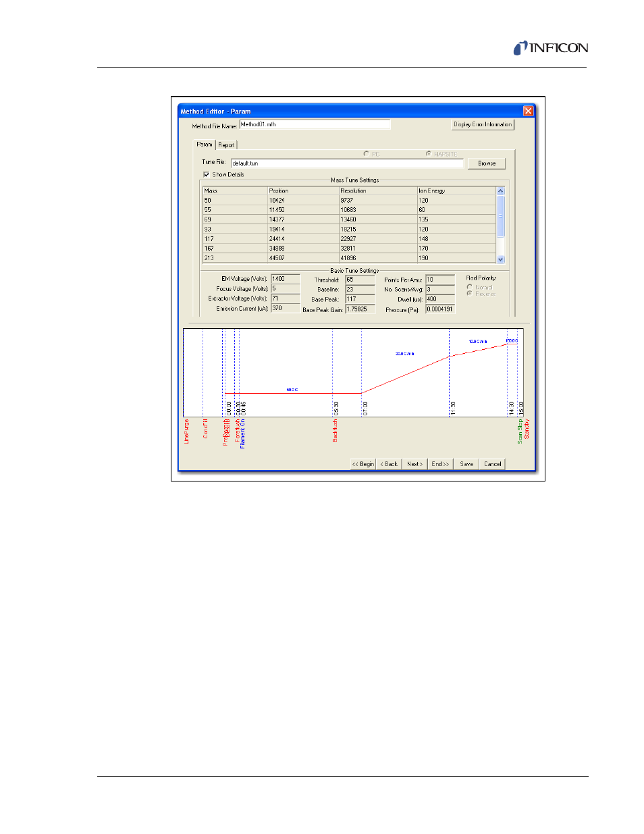The height and width of the screenshot is (834, 644).
Task: Click the ConcFill event label
Action: pos(205,429)
